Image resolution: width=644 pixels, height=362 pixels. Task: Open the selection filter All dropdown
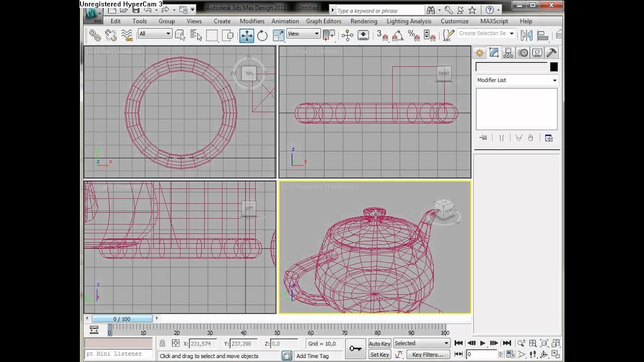[155, 34]
